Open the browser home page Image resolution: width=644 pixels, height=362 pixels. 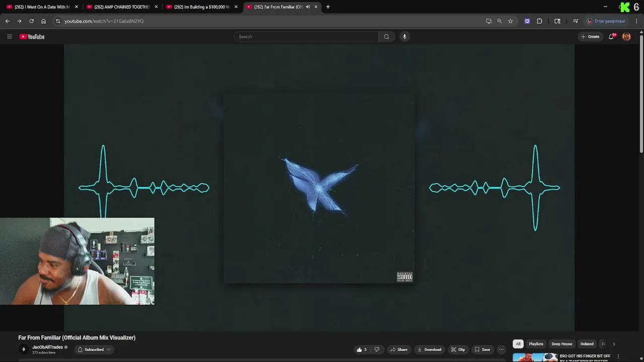point(43,21)
